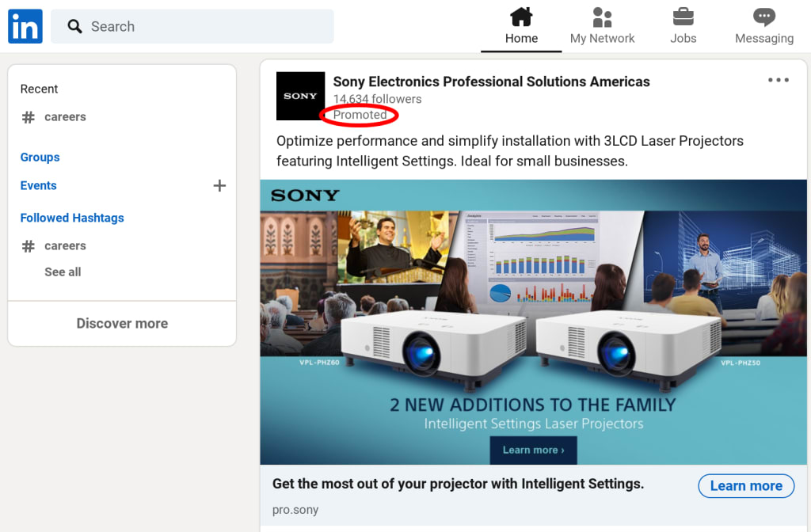Expand Discover more in sidebar

click(x=122, y=324)
